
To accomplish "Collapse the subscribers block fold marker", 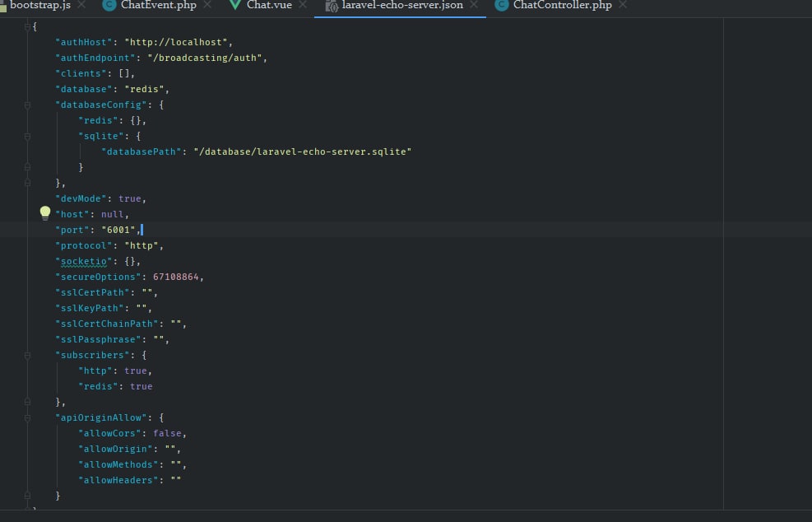I will (27, 356).
